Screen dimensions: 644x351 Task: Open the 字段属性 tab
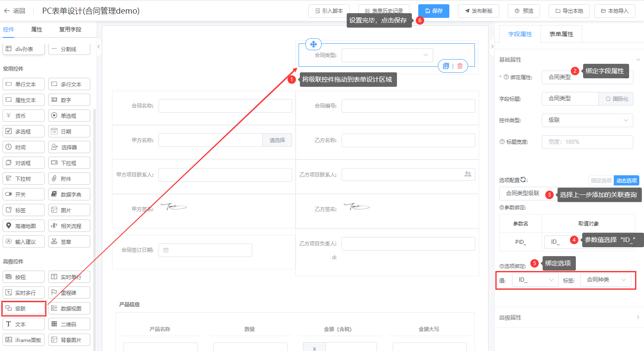[x=520, y=34]
